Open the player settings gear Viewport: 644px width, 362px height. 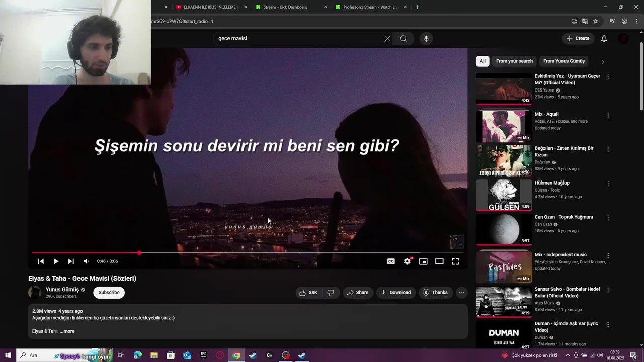tap(407, 261)
